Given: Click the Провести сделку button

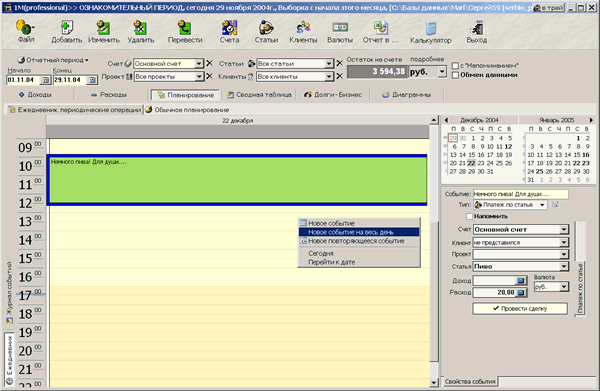Looking at the screenshot, I should (520, 308).
